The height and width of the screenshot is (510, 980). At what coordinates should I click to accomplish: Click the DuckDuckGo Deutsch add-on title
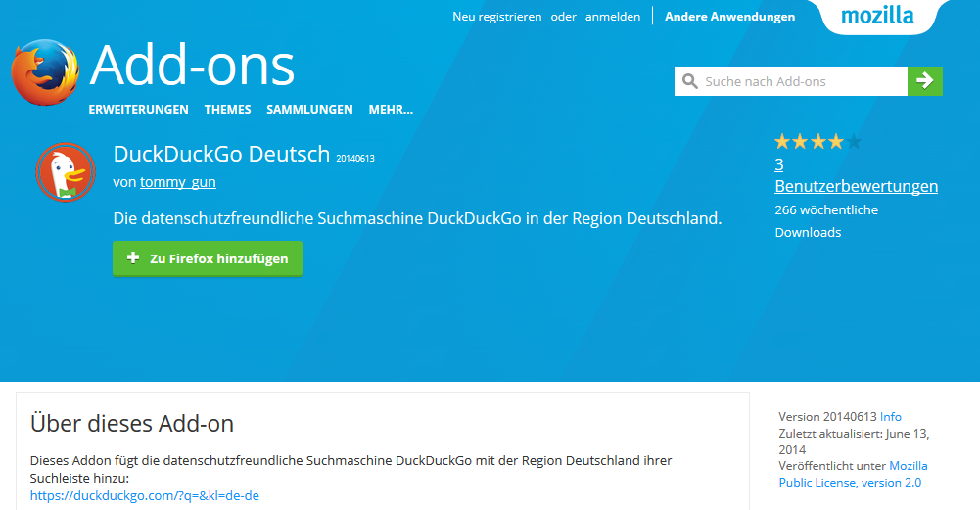221,154
